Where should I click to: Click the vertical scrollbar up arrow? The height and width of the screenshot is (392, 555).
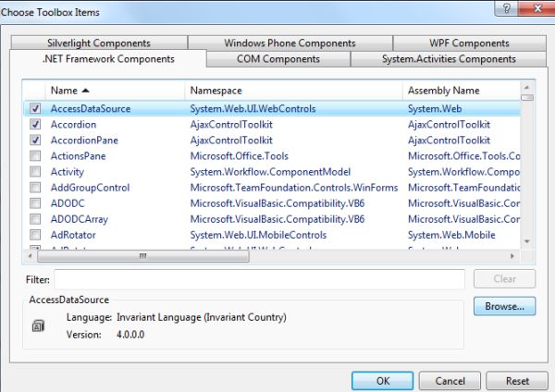pyautogui.click(x=527, y=87)
